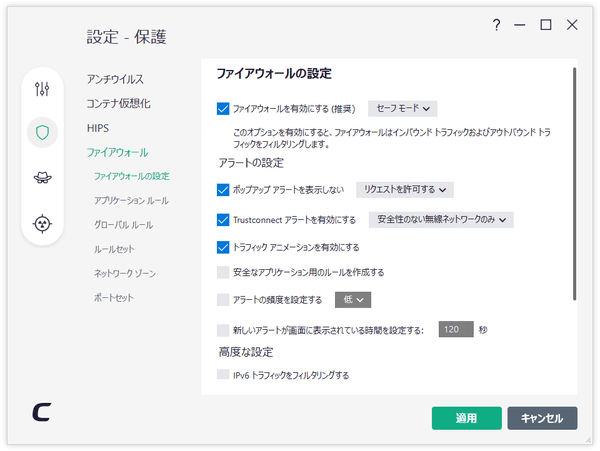Minimize the settings window

click(519, 25)
